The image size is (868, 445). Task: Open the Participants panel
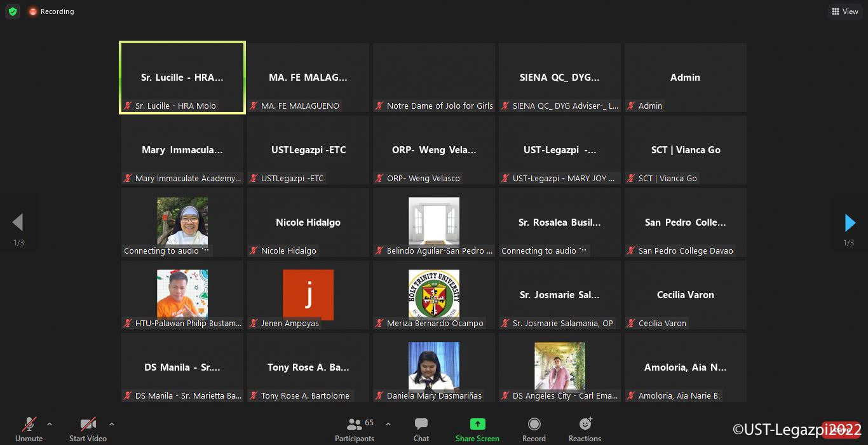[355, 428]
